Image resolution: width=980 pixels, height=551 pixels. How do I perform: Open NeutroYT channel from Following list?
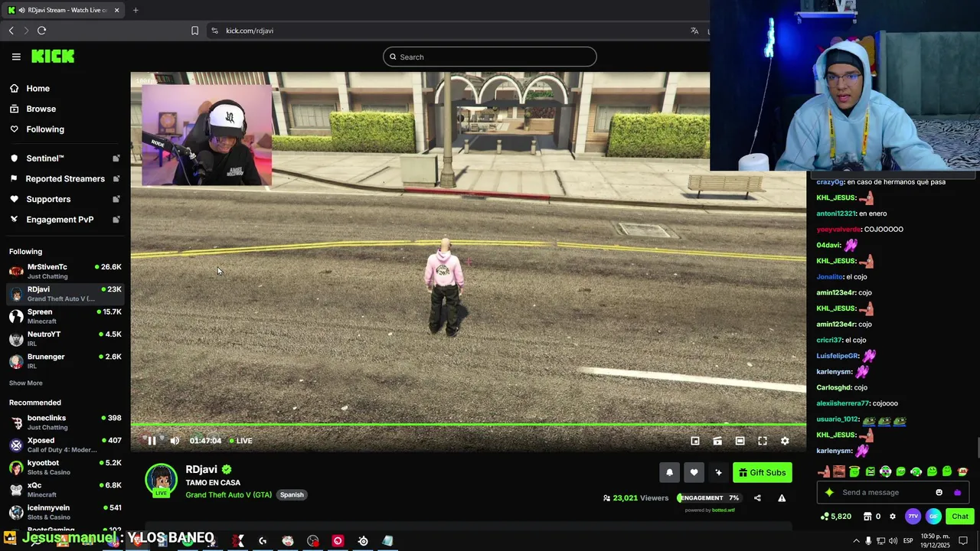(x=65, y=338)
